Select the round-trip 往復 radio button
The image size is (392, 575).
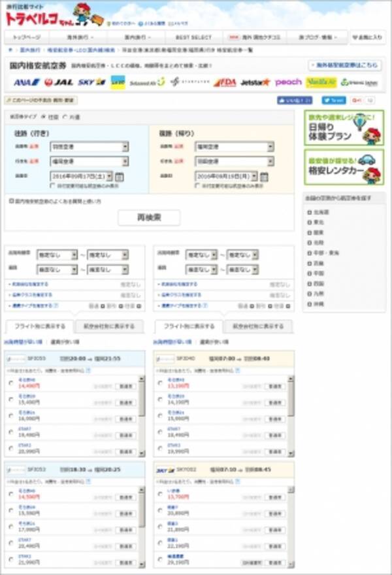coord(43,117)
